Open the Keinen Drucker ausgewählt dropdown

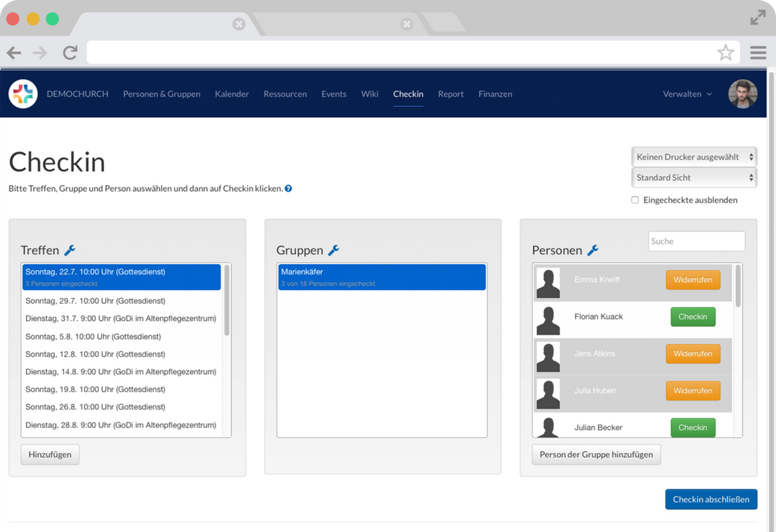pos(695,157)
